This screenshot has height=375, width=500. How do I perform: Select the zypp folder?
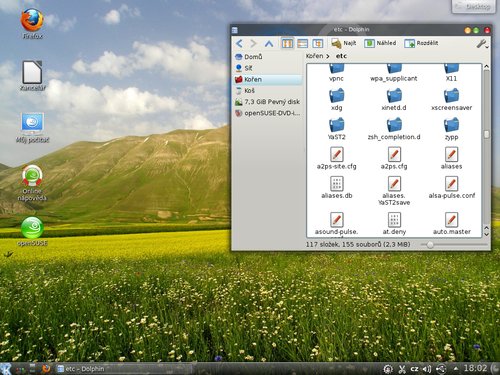click(451, 129)
